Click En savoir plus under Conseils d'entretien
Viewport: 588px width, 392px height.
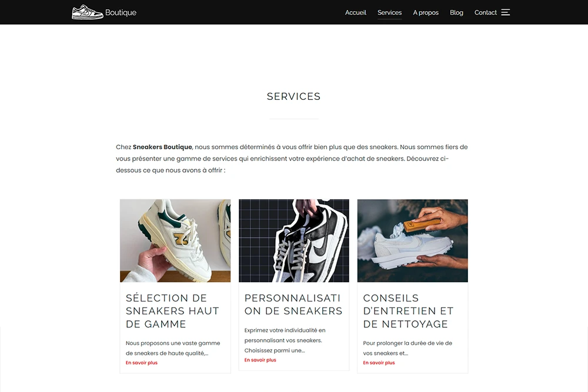pos(379,363)
